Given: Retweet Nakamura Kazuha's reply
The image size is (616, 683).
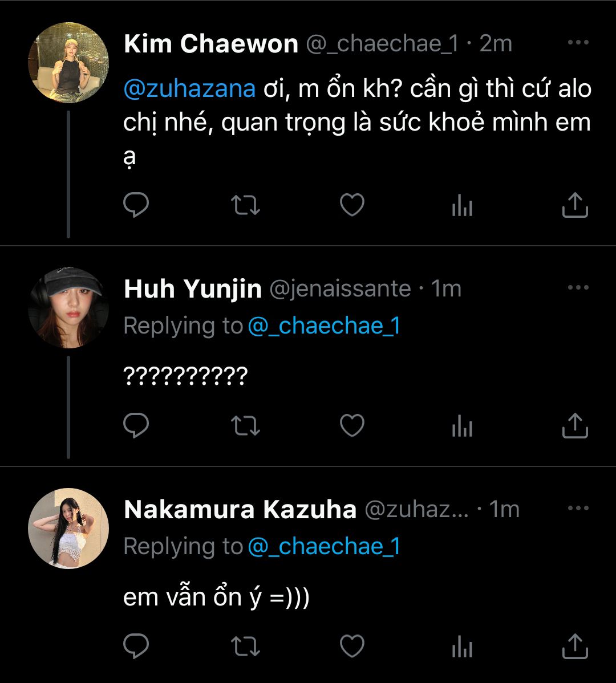Looking at the screenshot, I should 246,647.
